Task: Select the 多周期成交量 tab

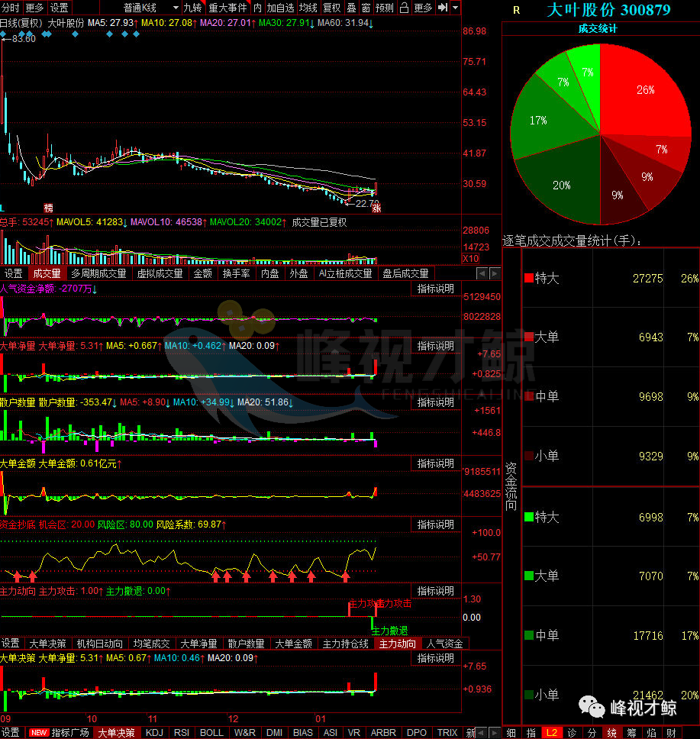Action: pyautogui.click(x=98, y=273)
